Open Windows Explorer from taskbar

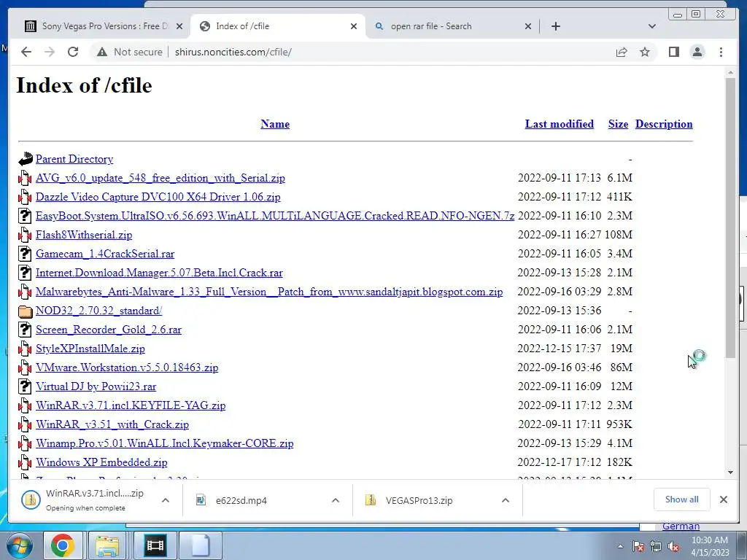pos(107,545)
